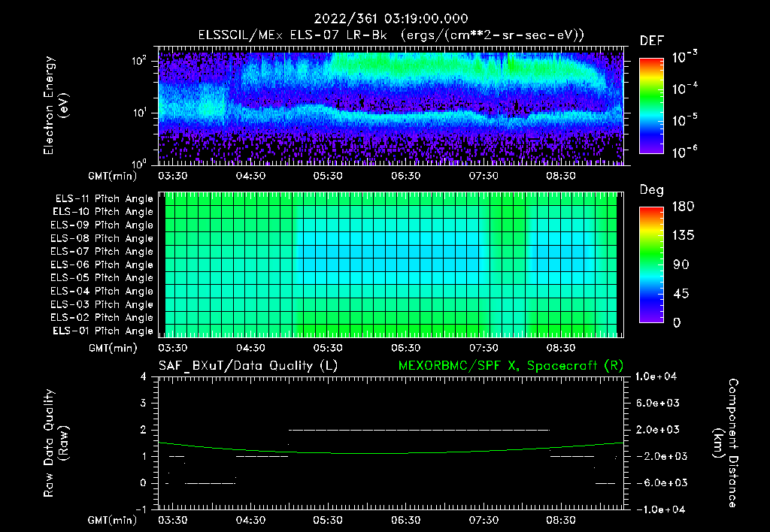Click the ELS-07 Pitch Angle row label
This screenshot has height=532, width=770.
point(102,251)
